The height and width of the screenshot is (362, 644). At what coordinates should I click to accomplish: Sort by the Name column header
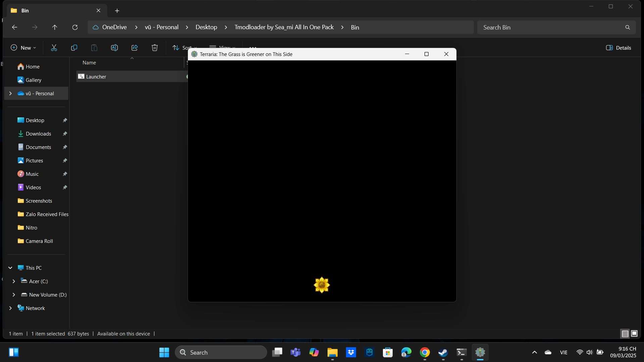coord(89,62)
